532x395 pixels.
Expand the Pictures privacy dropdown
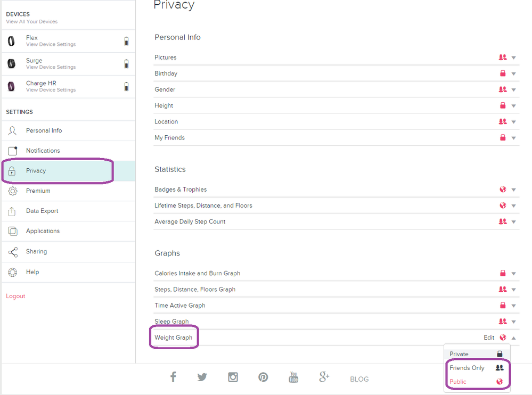tap(513, 57)
